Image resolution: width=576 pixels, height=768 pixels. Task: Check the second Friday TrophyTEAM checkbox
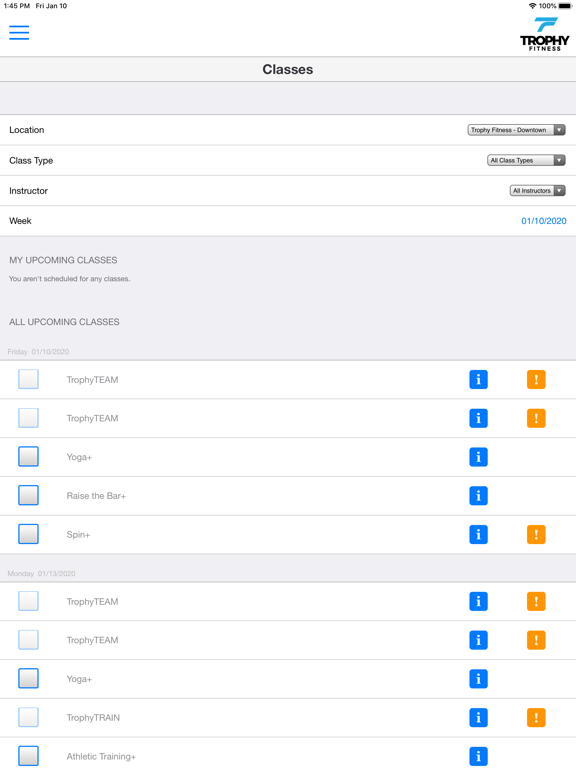[x=28, y=418]
